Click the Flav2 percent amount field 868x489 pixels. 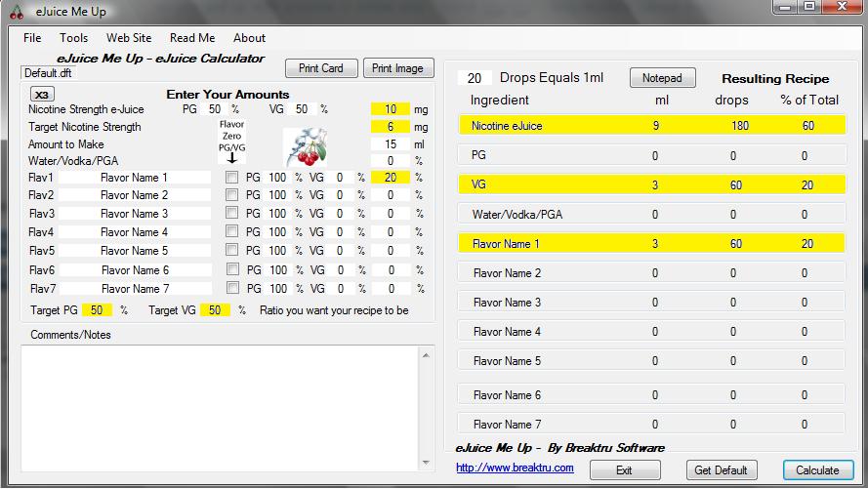coord(391,195)
